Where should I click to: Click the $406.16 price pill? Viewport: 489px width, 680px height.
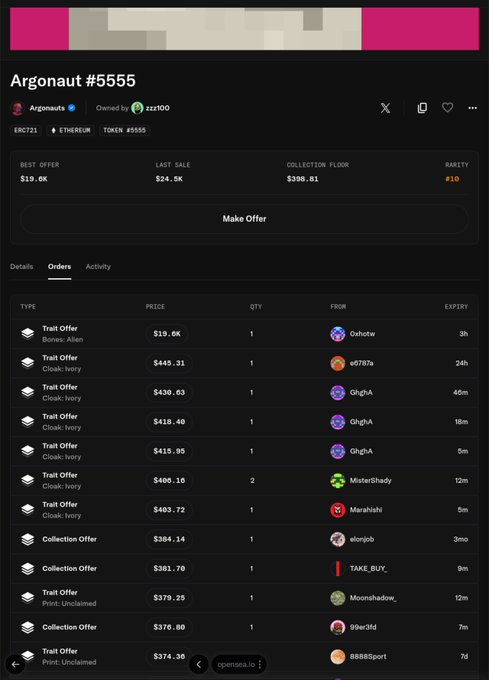(169, 481)
